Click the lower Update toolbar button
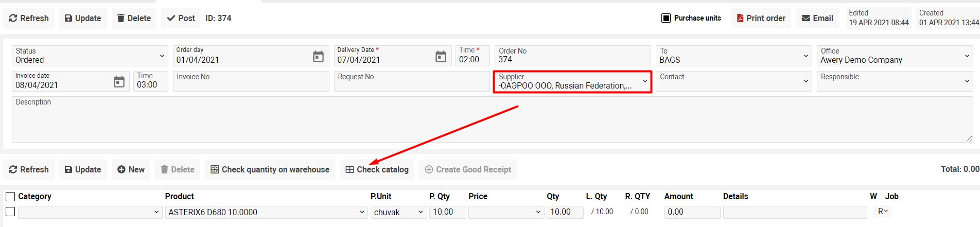Image resolution: width=980 pixels, height=227 pixels. pos(82,169)
